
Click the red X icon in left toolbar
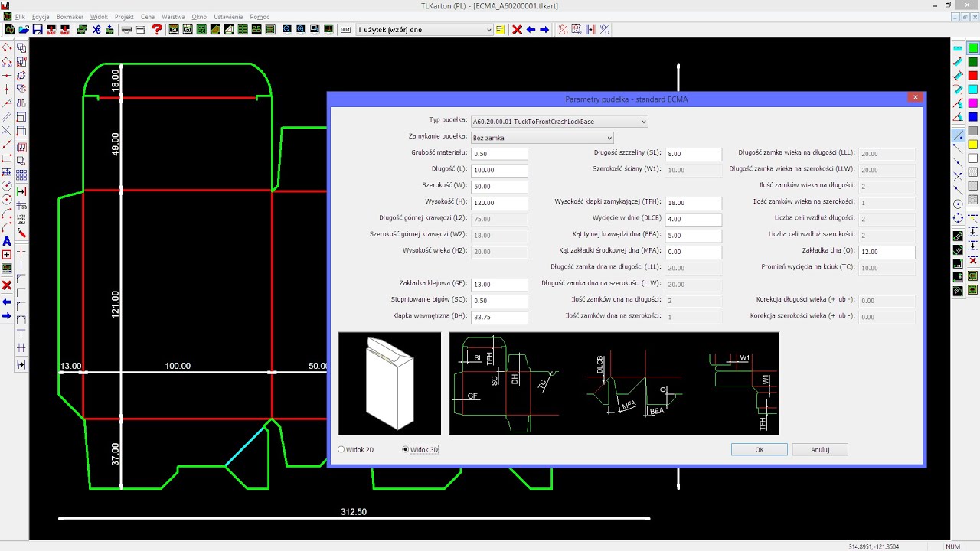tap(7, 285)
